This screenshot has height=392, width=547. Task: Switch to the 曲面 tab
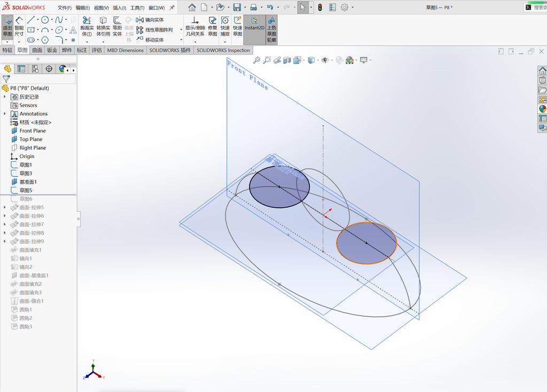click(x=37, y=50)
